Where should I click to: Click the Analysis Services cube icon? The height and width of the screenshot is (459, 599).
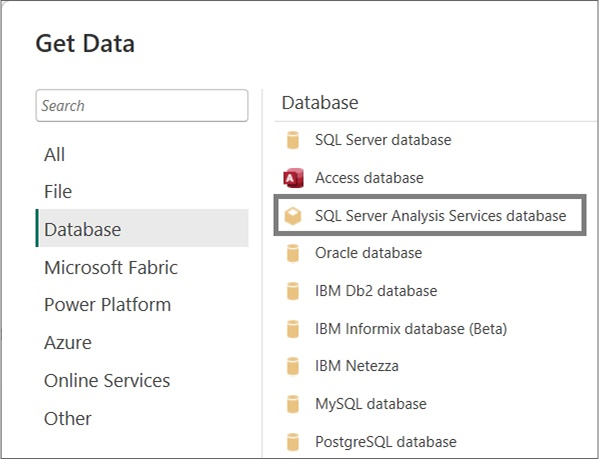293,216
